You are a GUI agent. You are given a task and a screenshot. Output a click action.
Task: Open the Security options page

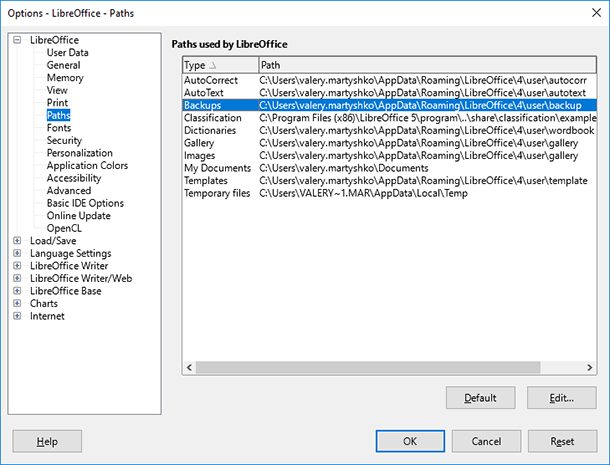pos(64,140)
